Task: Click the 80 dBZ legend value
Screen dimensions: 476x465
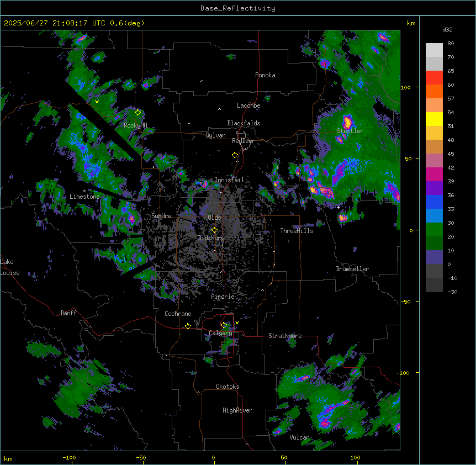Action: [451, 44]
